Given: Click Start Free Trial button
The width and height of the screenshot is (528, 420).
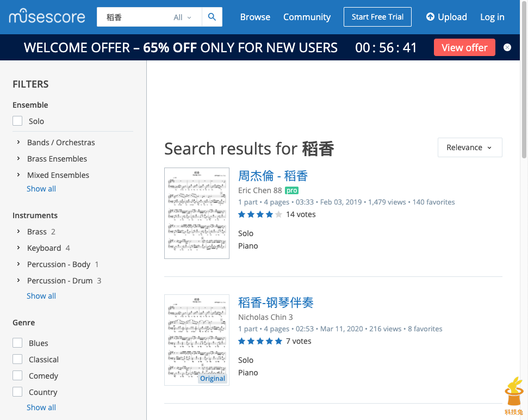Looking at the screenshot, I should coord(377,17).
